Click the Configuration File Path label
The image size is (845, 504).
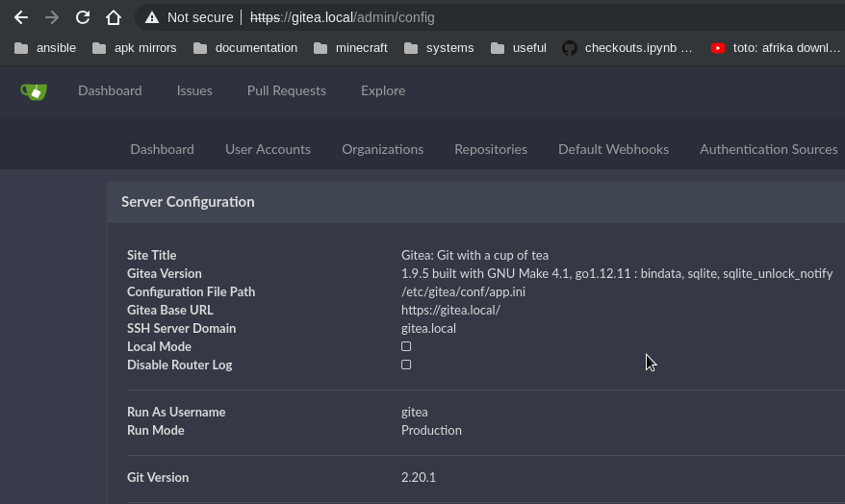pos(191,291)
